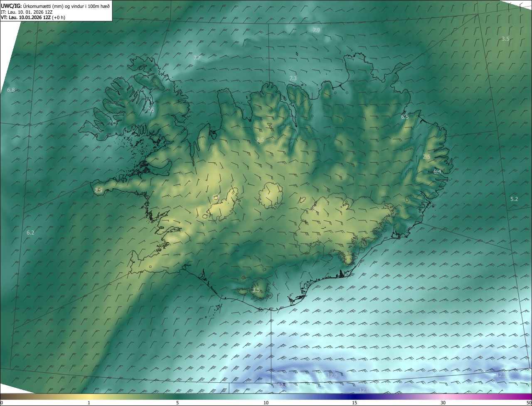Click the color scale tick label 0

click(x=2, y=403)
